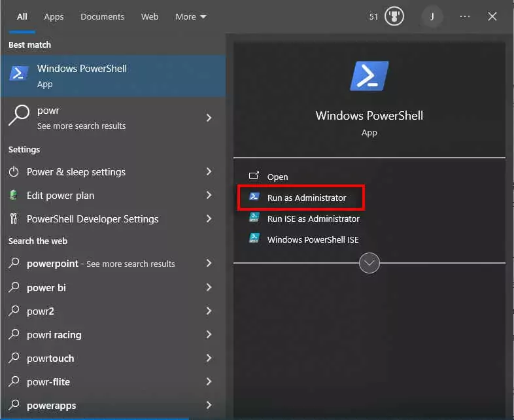The width and height of the screenshot is (514, 420).
Task: Open the three-dot options menu
Action: tap(465, 16)
